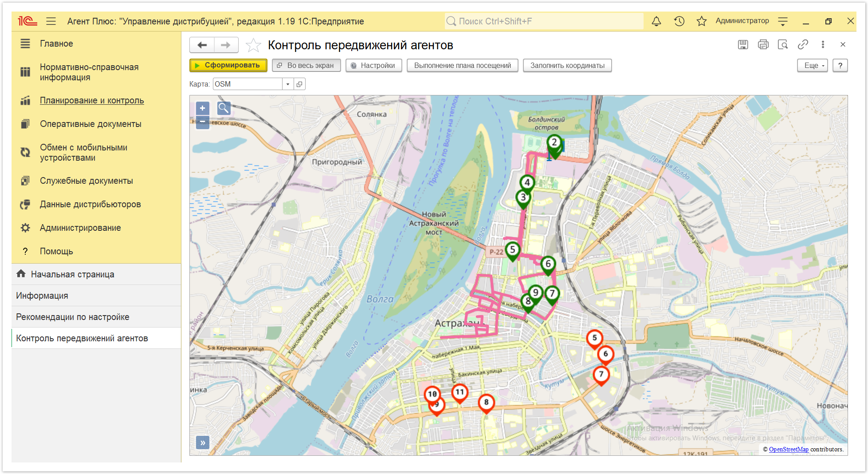
Task: Open the Карта field selection window icon
Action: [x=300, y=84]
